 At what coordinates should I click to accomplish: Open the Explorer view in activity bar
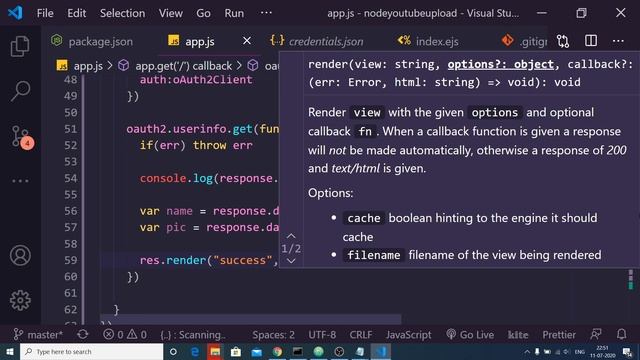point(20,46)
